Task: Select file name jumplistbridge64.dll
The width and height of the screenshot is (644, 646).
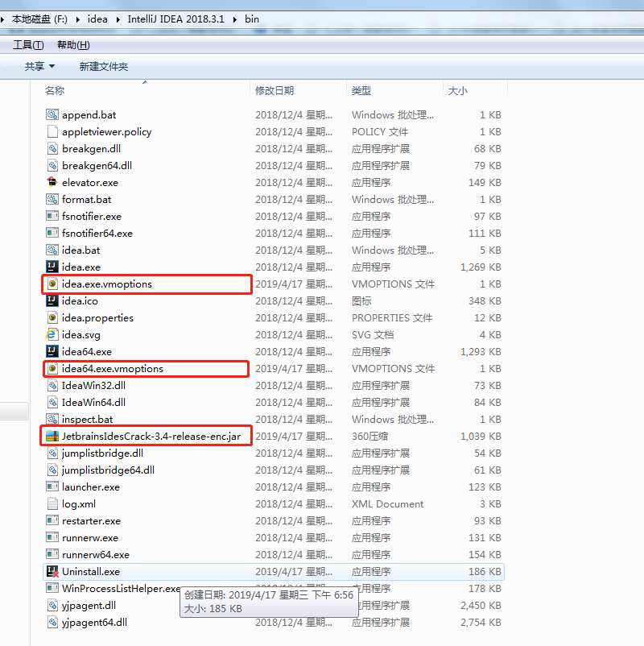Action: click(x=109, y=470)
